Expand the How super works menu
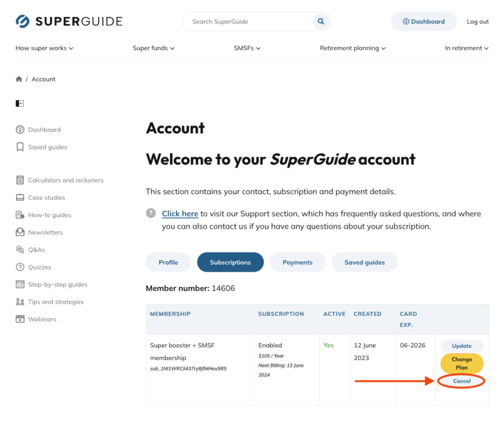The height and width of the screenshot is (424, 504). 45,48
